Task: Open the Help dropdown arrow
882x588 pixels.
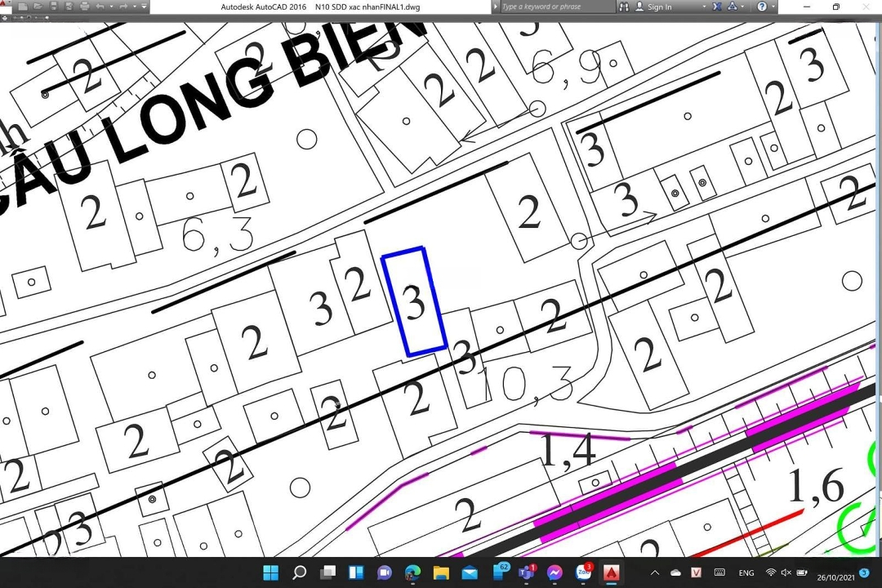Action: coord(773,7)
